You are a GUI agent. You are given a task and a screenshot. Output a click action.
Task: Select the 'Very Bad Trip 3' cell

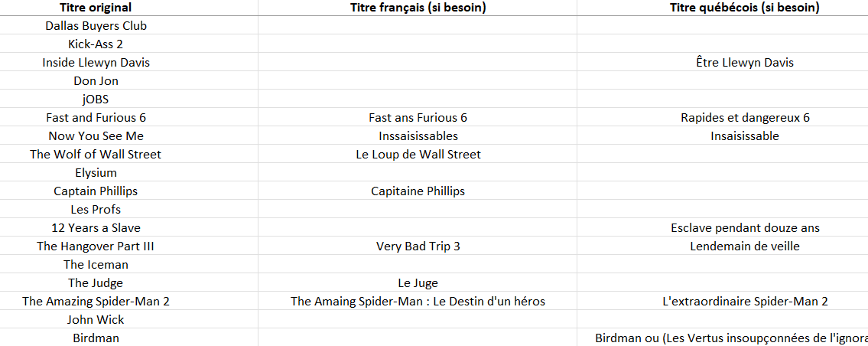418,246
